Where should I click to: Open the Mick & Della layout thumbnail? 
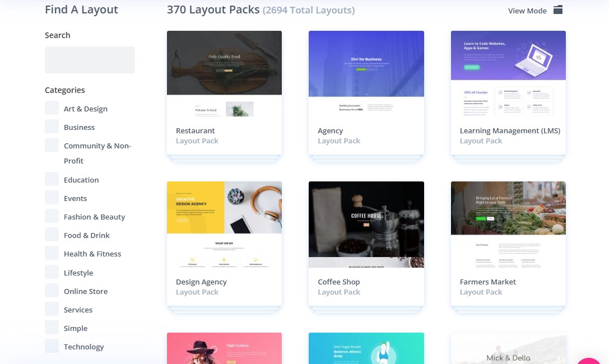coord(508,348)
